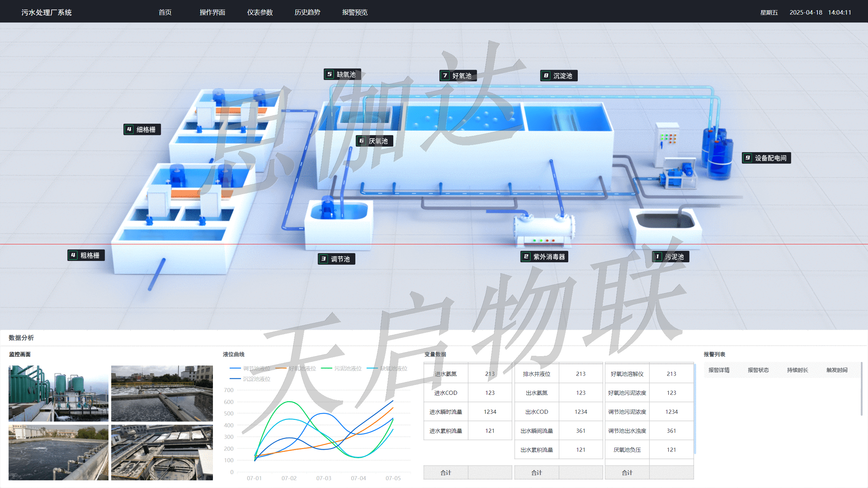
Task: Click the 进水瞬时流量 value 1234
Action: (490, 412)
